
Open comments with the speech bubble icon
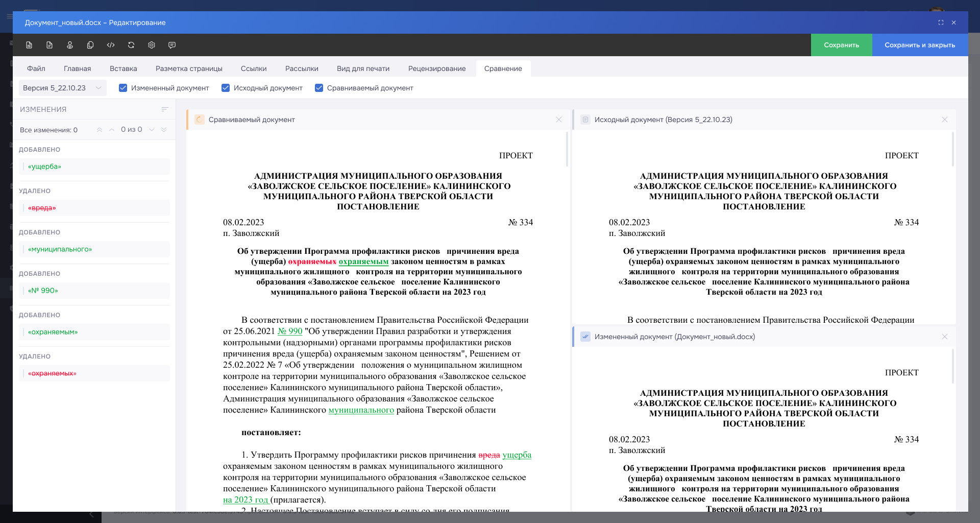(172, 45)
